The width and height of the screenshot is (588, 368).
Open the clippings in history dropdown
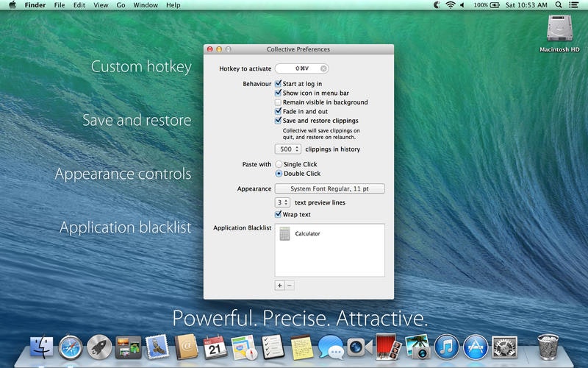click(x=287, y=149)
